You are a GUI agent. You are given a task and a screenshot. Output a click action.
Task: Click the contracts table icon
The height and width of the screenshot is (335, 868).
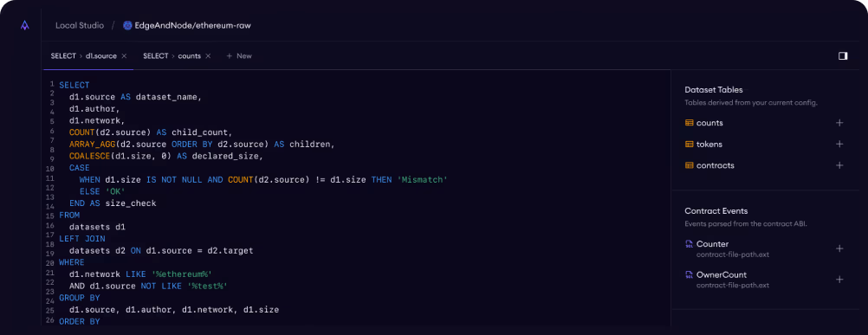[690, 165]
